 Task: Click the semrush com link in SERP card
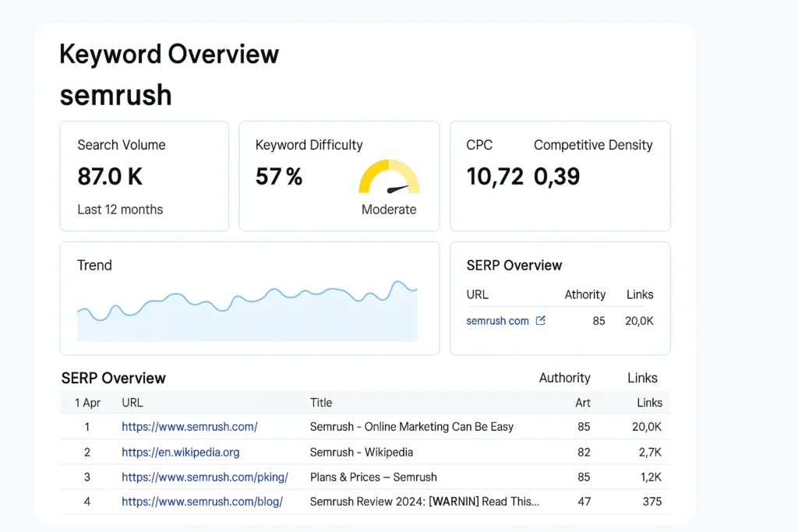tap(497, 321)
